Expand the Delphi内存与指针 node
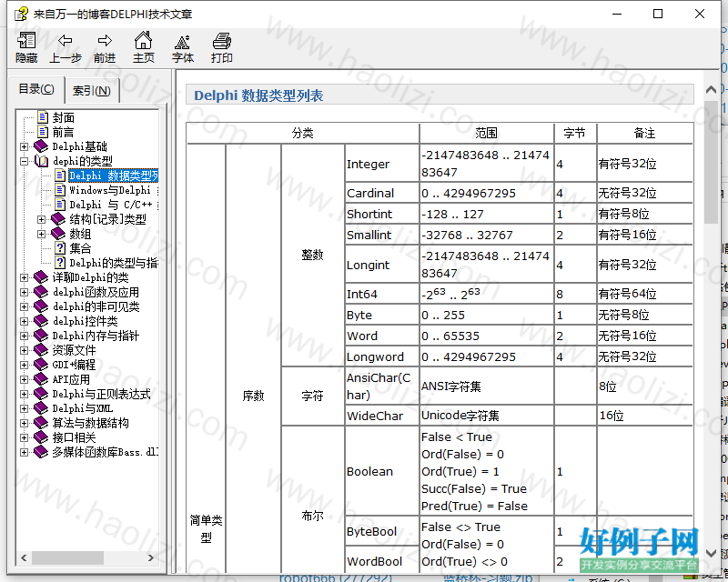This screenshot has width=728, height=582. click(24, 336)
